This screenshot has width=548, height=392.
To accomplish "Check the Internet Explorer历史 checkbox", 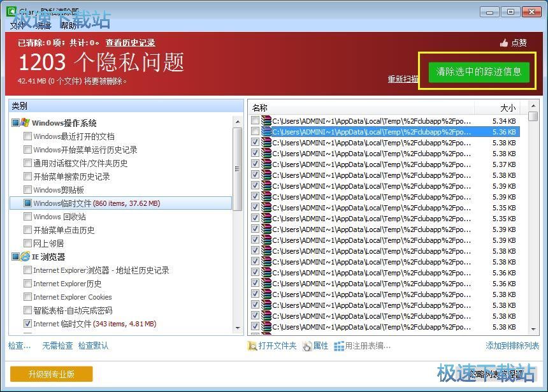I will [27, 283].
